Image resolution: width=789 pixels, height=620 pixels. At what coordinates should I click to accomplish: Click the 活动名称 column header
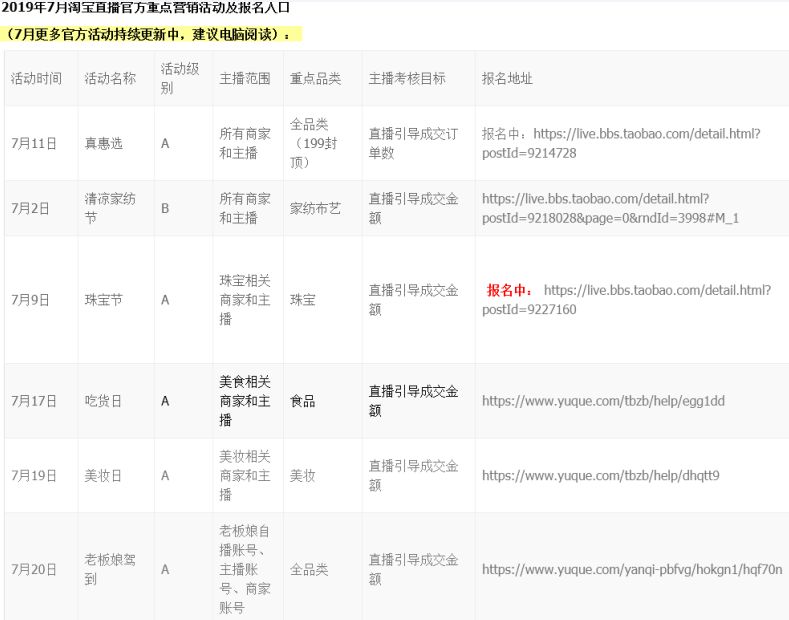pos(110,79)
